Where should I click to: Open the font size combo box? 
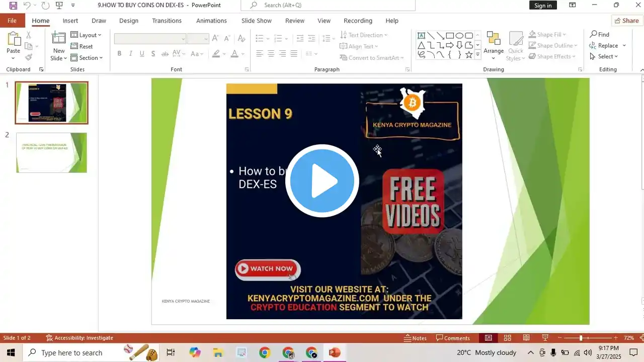tap(198, 39)
